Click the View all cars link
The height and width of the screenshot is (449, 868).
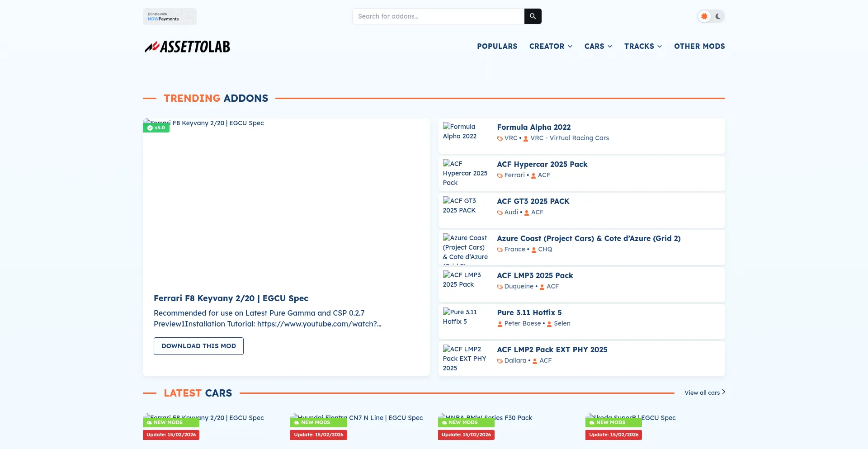[705, 392]
